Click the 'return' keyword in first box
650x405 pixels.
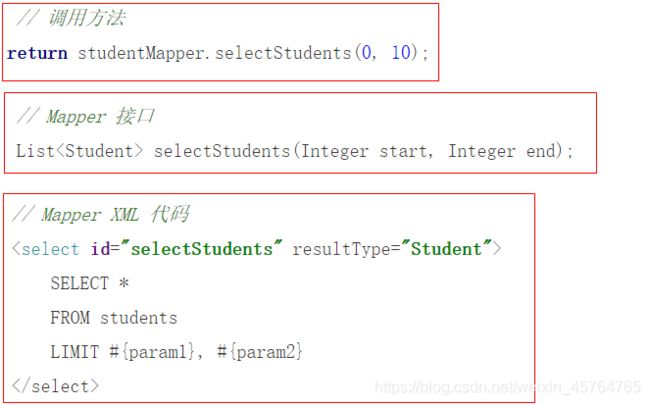37,53
